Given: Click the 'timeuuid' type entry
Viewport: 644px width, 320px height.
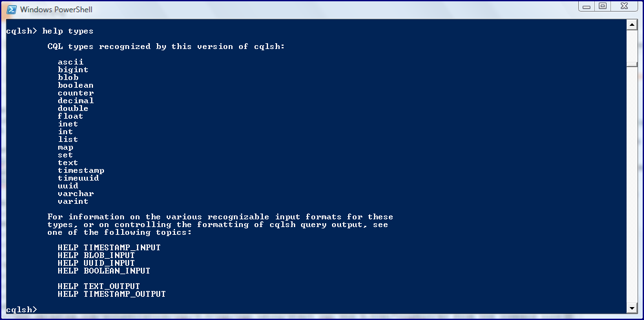Looking at the screenshot, I should (78, 179).
